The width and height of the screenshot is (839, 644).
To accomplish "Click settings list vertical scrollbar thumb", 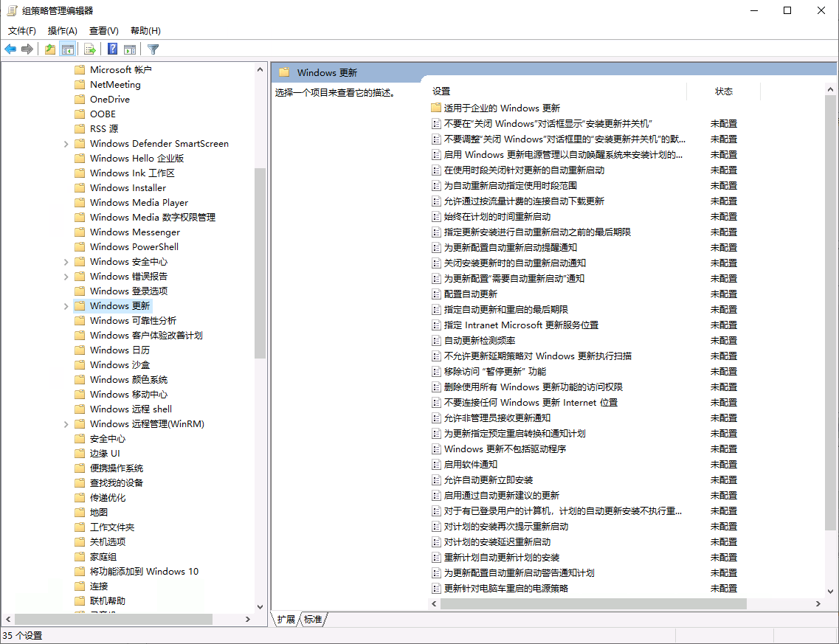I will [830, 313].
